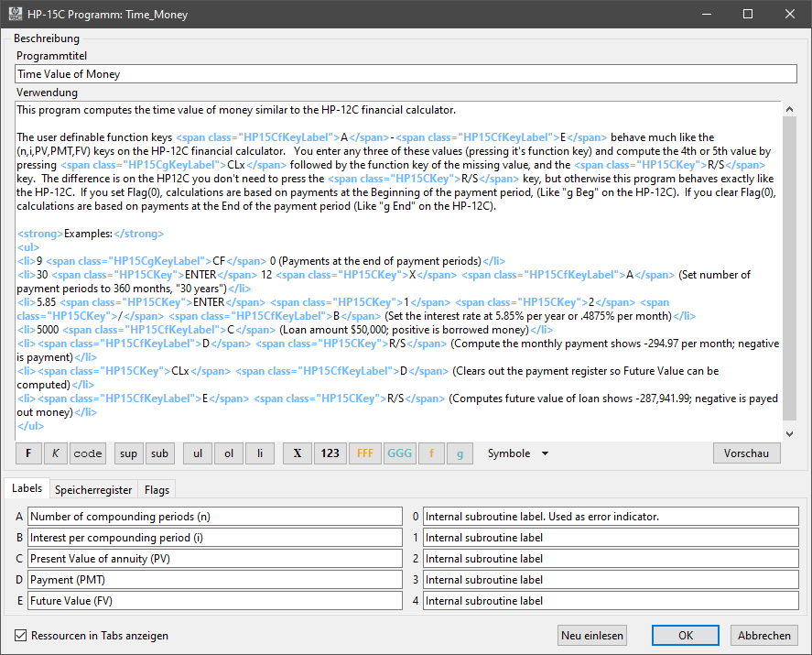
Task: Open the Symbole dropdown
Action: pos(517,453)
